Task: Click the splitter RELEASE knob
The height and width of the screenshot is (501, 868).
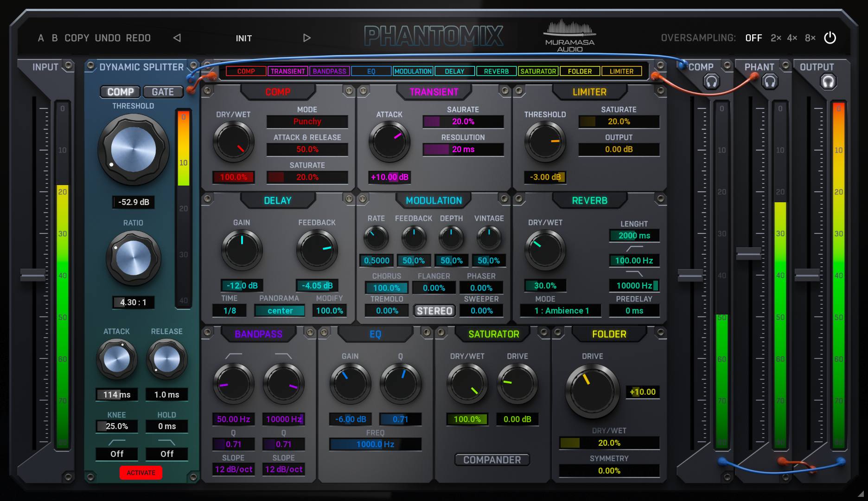Action: click(167, 360)
